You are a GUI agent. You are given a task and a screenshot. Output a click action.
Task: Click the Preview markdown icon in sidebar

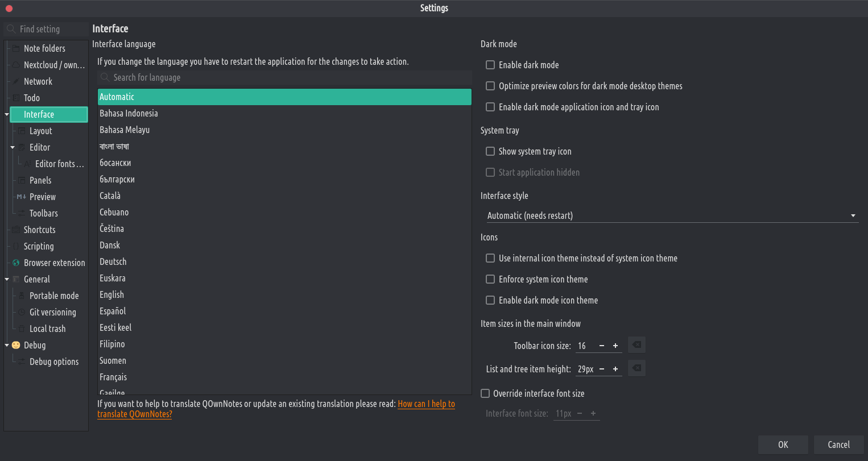click(x=22, y=197)
